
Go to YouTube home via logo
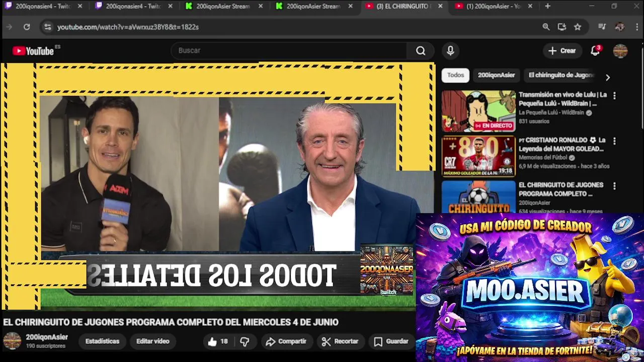pyautogui.click(x=33, y=51)
